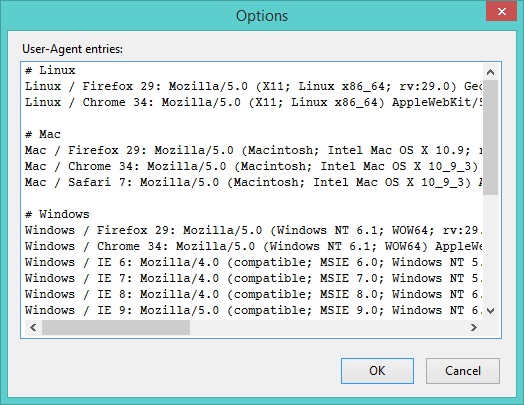Click the 'Windows / IE 6' entry line
This screenshot has width=524, height=405.
pyautogui.click(x=253, y=263)
